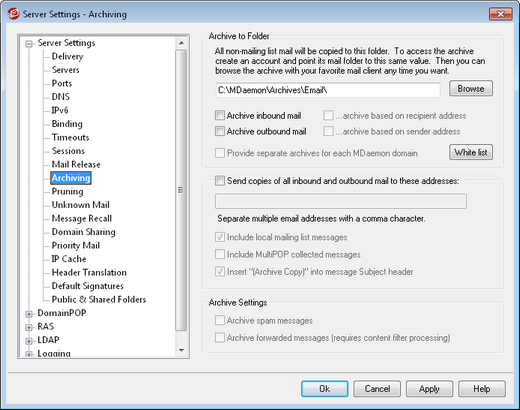The width and height of the screenshot is (520, 410).
Task: Click the tree scrollbar down arrow
Action: pos(181,350)
